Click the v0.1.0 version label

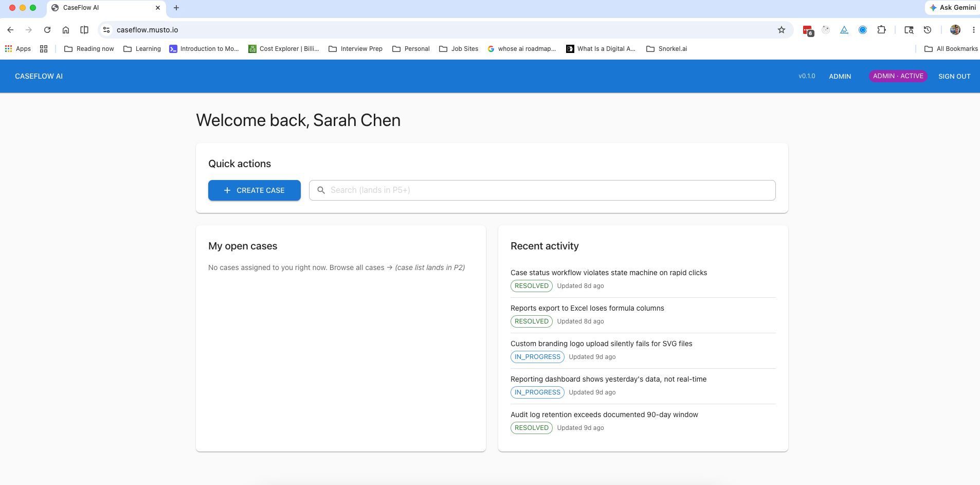[x=807, y=76]
